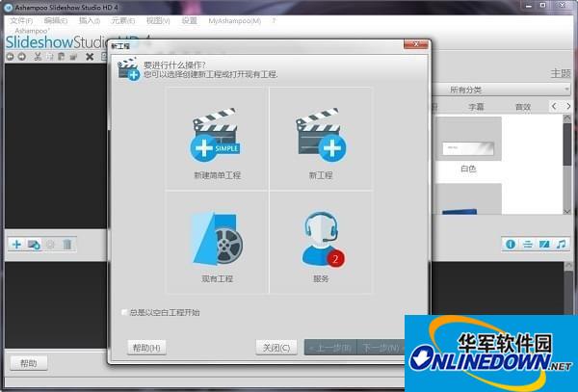Open the 现有工程 existing project option
The width and height of the screenshot is (578, 392).
click(217, 242)
